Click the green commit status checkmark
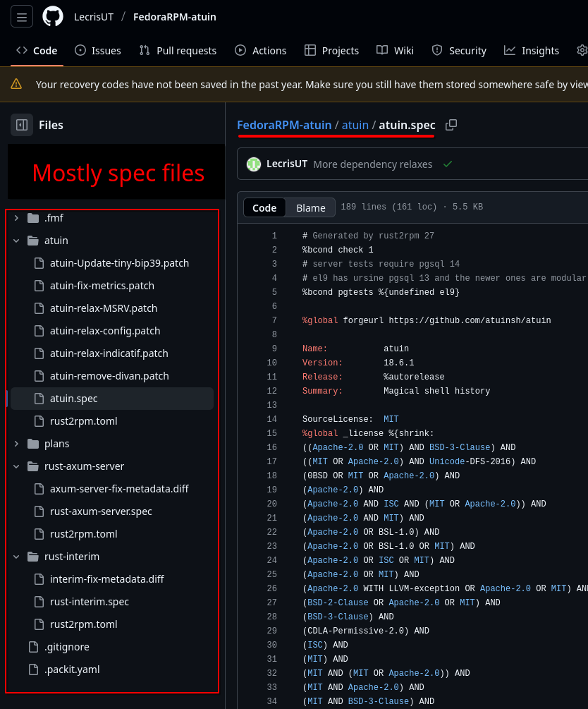 tap(448, 164)
